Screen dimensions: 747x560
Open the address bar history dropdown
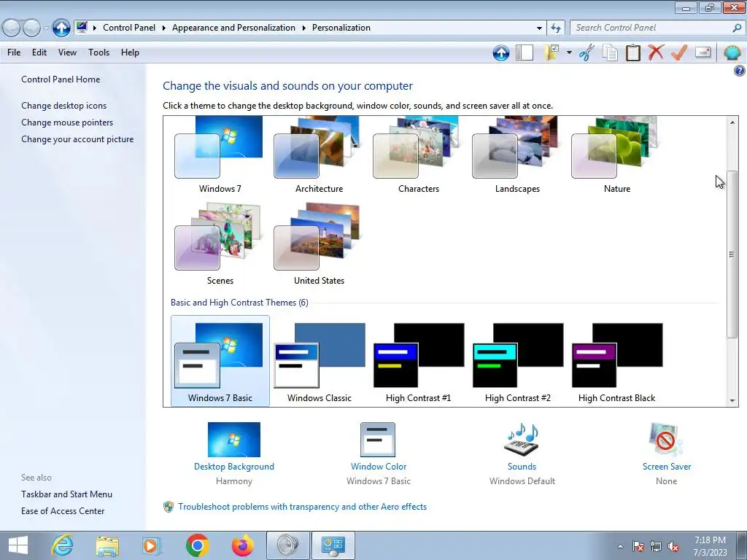pyautogui.click(x=539, y=28)
